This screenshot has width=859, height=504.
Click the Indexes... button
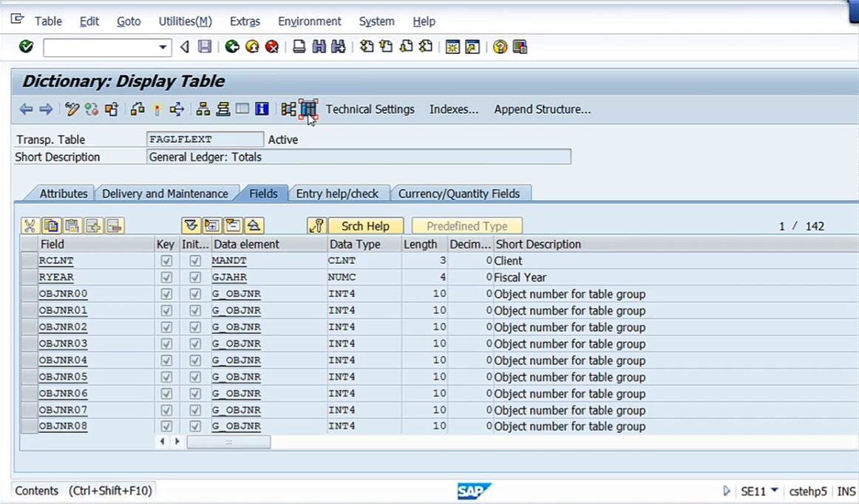tap(454, 109)
